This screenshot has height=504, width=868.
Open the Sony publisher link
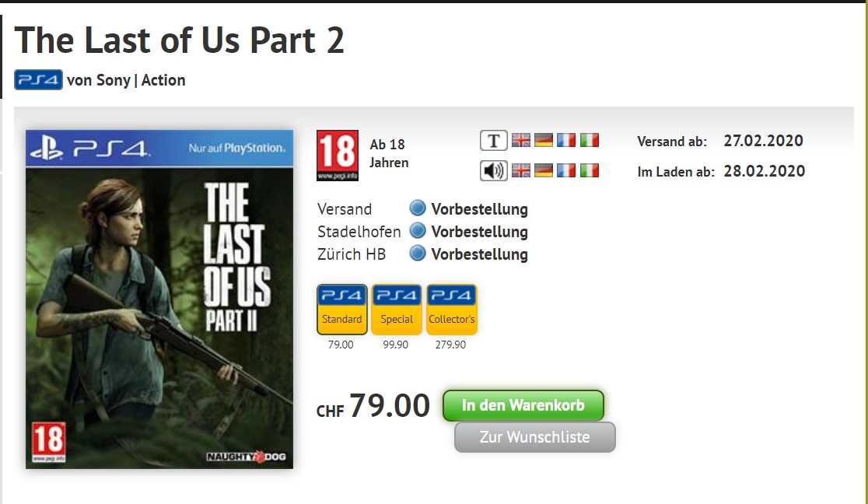pos(114,80)
